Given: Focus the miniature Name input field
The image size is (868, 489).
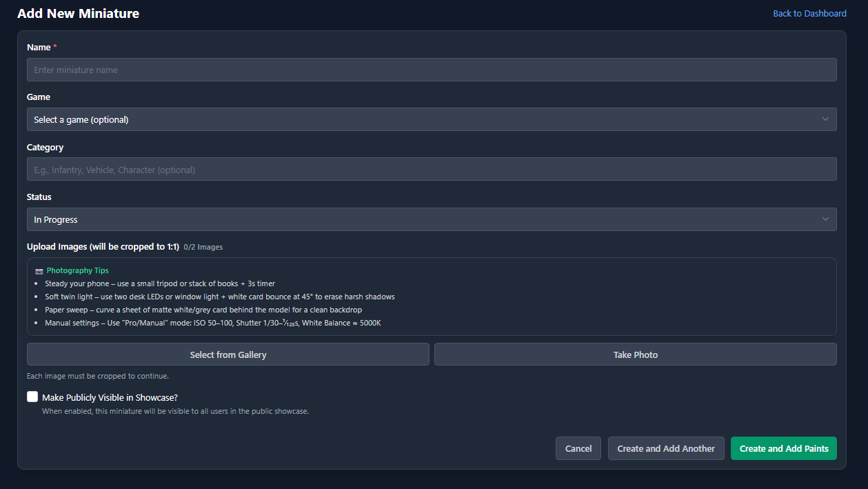Looking at the screenshot, I should click(432, 70).
